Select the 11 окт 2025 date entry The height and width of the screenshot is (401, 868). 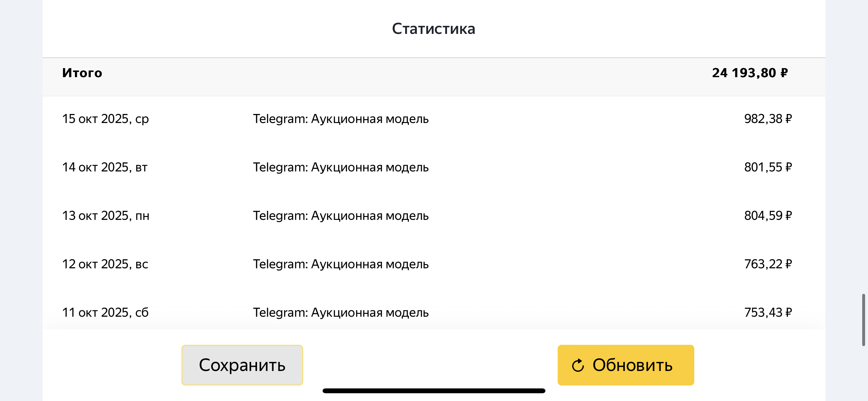(x=105, y=313)
